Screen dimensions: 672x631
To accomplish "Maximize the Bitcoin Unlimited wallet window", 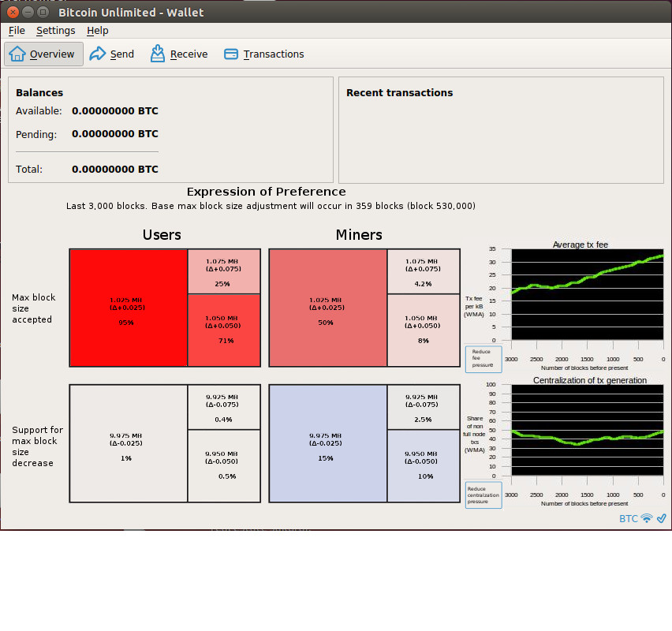I will [x=43, y=12].
